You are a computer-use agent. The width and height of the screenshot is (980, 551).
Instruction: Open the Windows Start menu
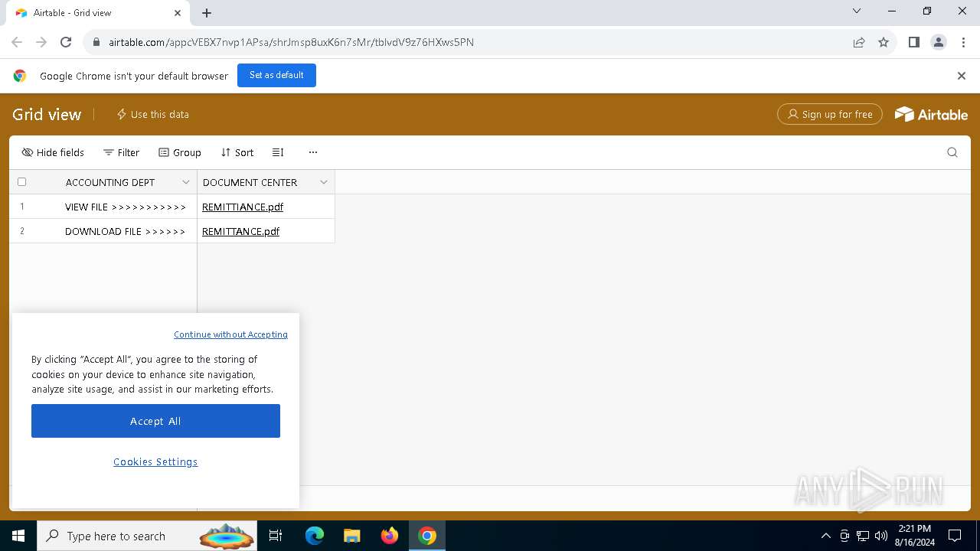(18, 536)
